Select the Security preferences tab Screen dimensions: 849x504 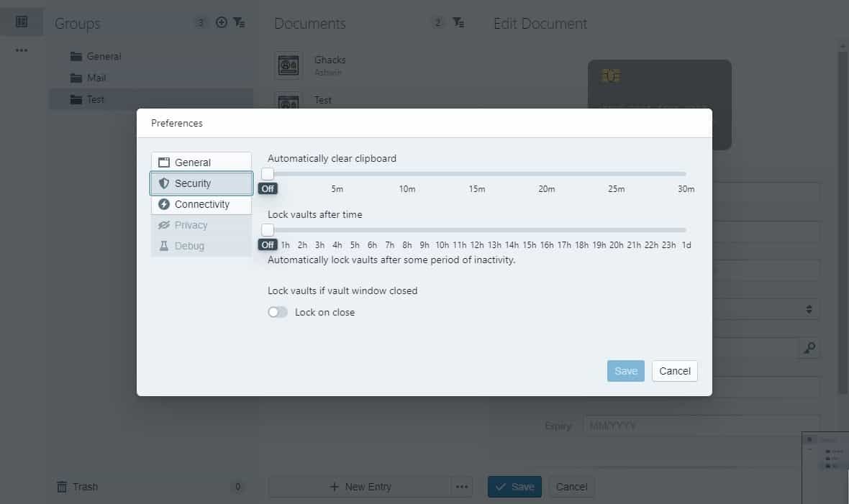(201, 183)
